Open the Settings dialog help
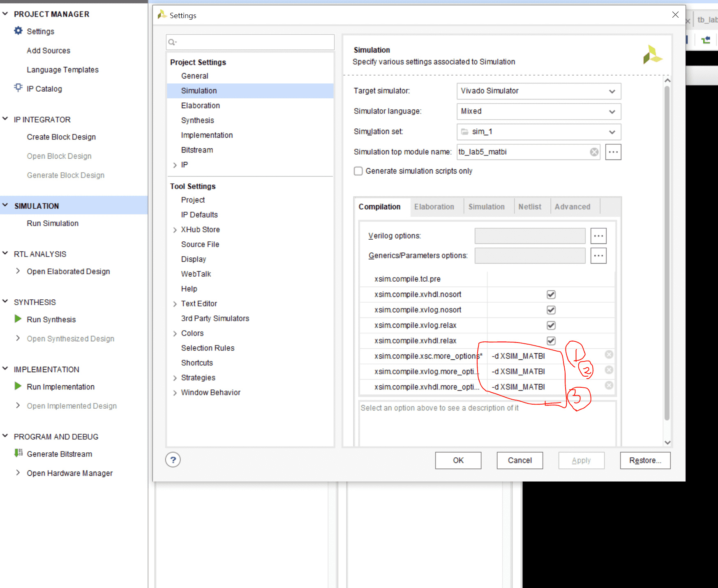The height and width of the screenshot is (588, 718). (173, 460)
